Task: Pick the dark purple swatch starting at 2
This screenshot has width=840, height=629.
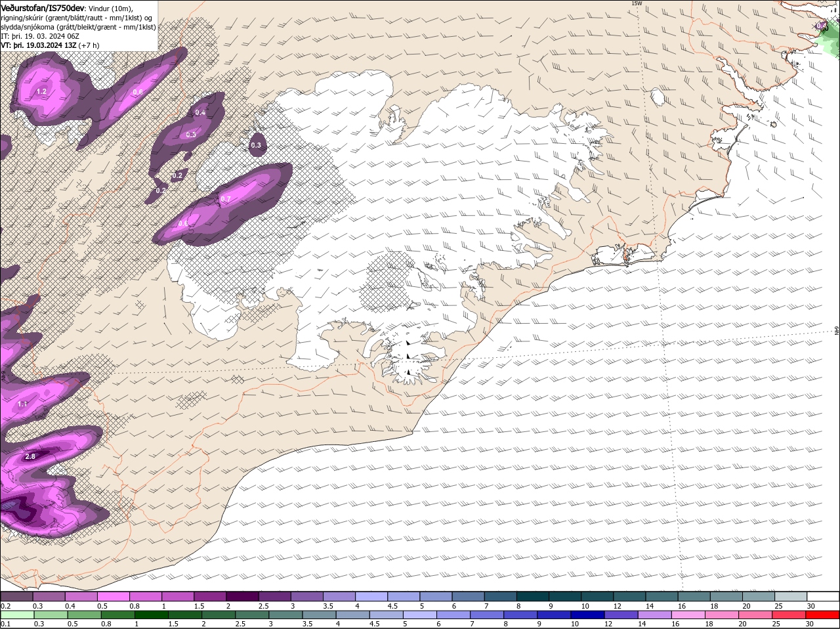Action: click(x=243, y=596)
